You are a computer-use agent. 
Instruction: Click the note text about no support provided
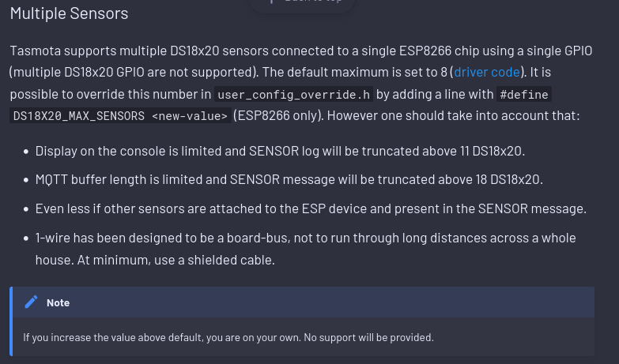coord(228,338)
